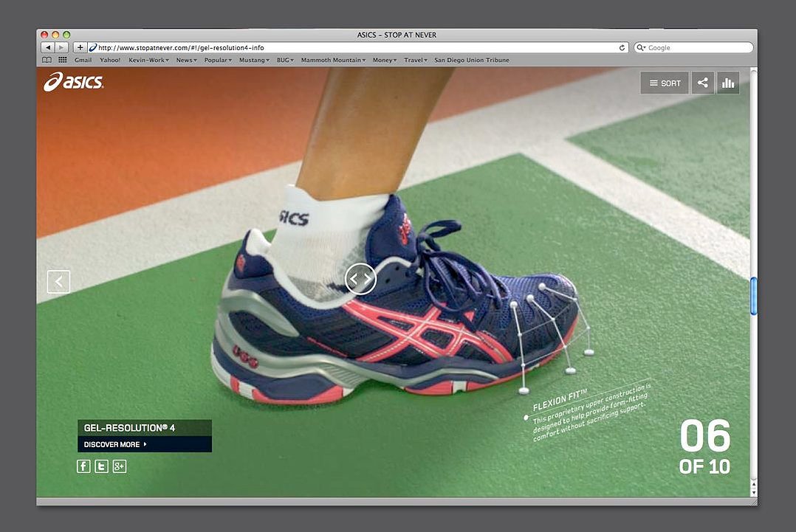Screen dimensions: 796x532
Task: Click the GEL-RESOLUTION 4 title label
Action: [145, 427]
